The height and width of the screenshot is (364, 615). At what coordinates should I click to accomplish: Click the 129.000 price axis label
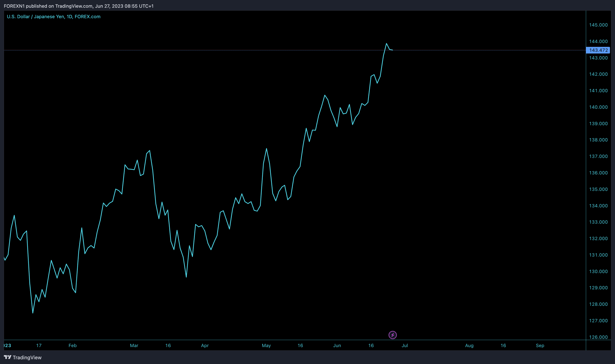point(598,287)
